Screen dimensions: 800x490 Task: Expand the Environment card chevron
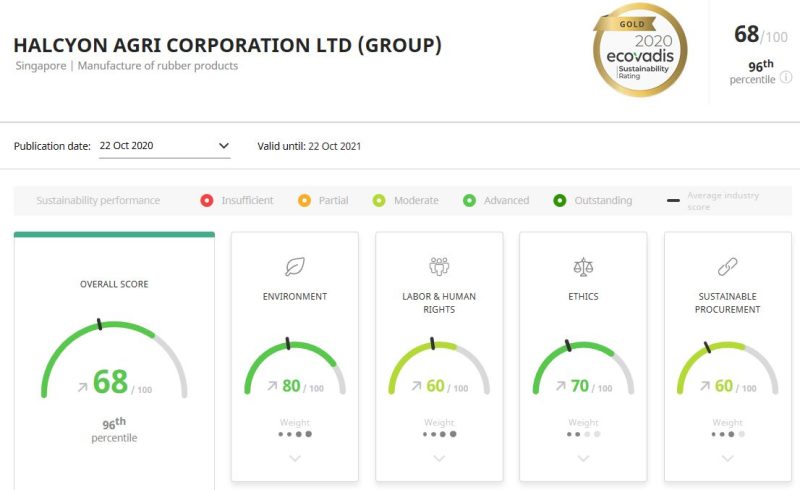(x=295, y=458)
